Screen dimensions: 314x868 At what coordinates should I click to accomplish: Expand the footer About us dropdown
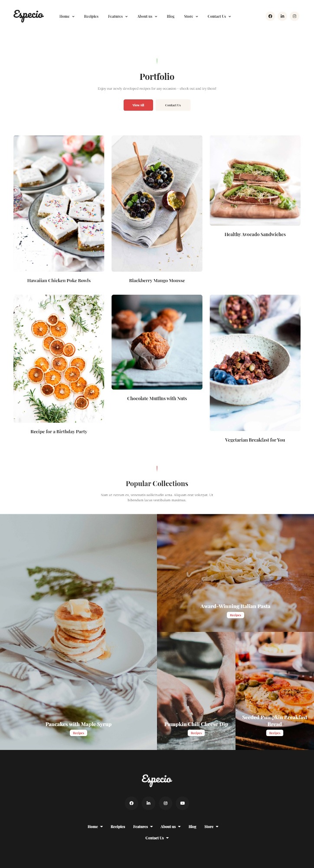click(x=170, y=826)
